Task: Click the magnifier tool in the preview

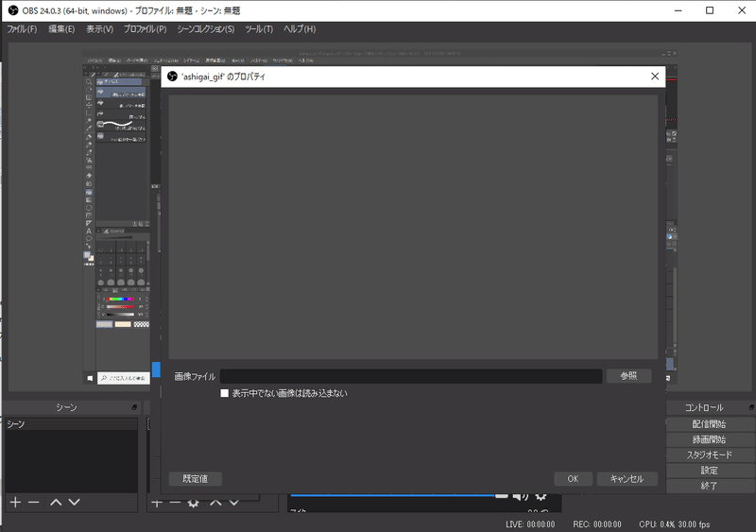Action: (89, 82)
